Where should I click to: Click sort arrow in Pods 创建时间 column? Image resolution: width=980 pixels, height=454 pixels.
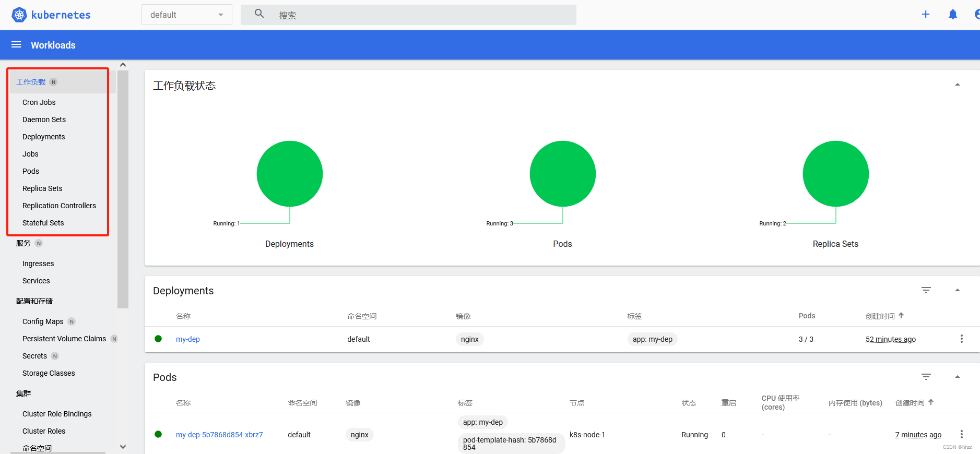[x=931, y=402]
